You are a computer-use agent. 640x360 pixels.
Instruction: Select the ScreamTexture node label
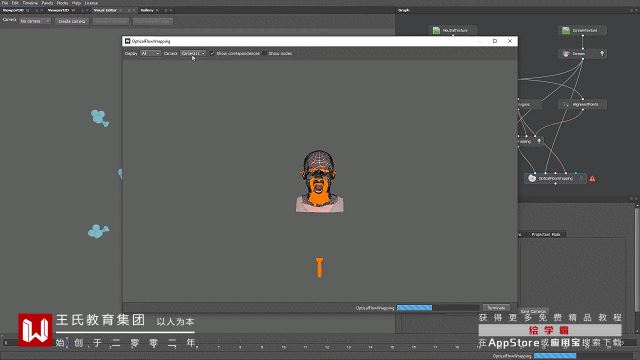coord(584,30)
